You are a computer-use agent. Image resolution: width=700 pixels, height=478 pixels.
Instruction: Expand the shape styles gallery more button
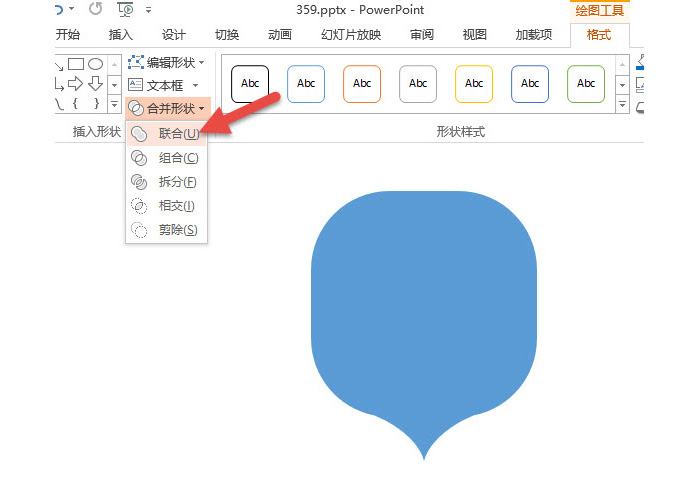(621, 105)
